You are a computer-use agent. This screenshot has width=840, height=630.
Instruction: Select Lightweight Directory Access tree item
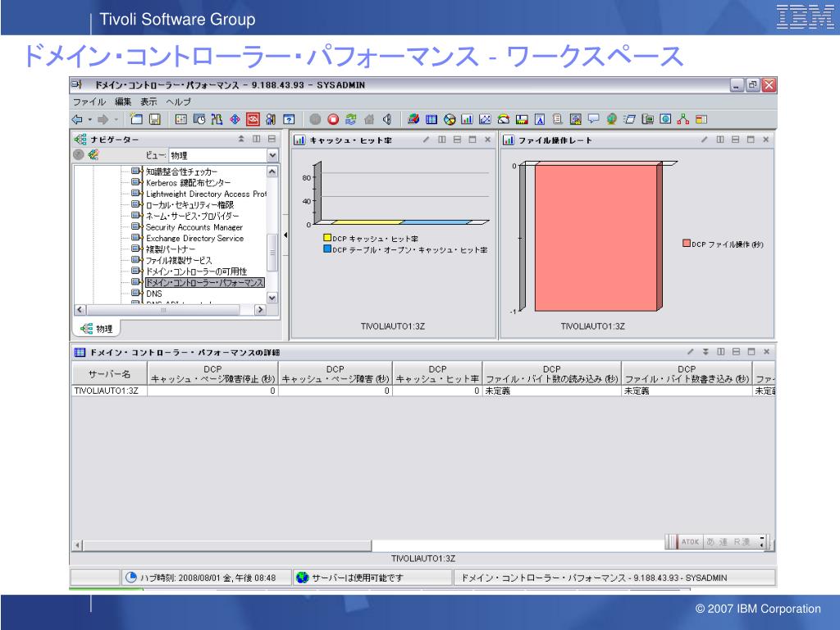pos(206,194)
